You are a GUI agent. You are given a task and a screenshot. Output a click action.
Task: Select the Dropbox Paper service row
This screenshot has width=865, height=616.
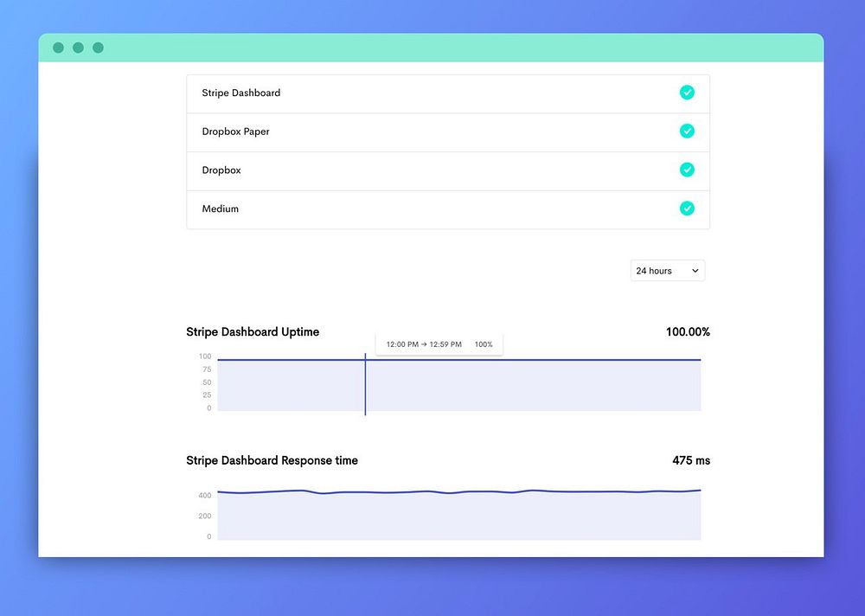point(448,132)
